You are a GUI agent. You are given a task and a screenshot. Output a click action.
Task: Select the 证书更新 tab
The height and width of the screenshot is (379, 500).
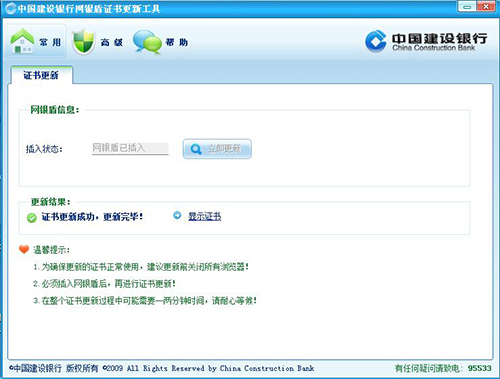point(41,75)
